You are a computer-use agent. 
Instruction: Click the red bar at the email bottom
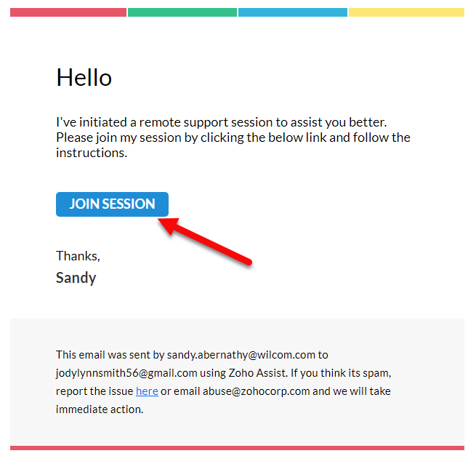[237, 448]
